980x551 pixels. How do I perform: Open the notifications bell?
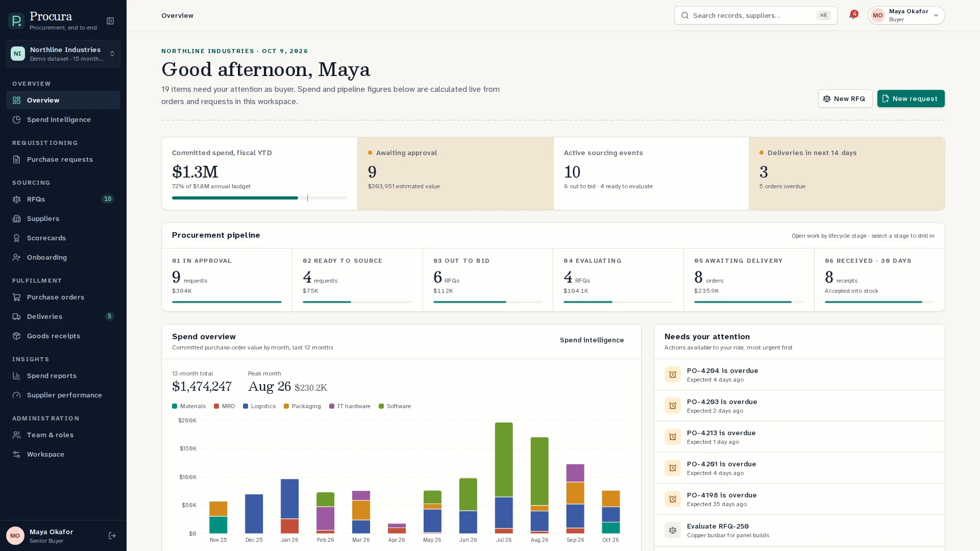coord(853,15)
